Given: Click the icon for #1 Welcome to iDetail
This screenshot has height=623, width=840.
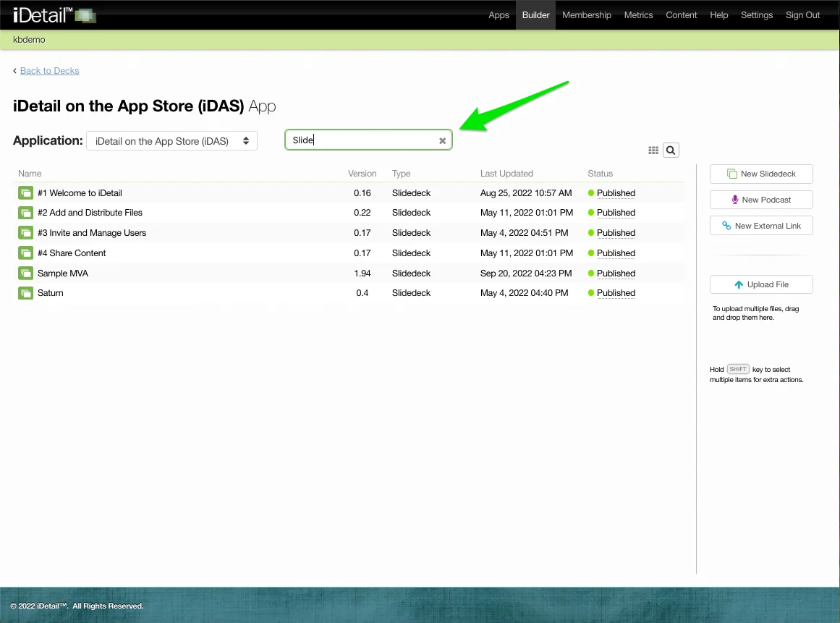Looking at the screenshot, I should coord(26,193).
